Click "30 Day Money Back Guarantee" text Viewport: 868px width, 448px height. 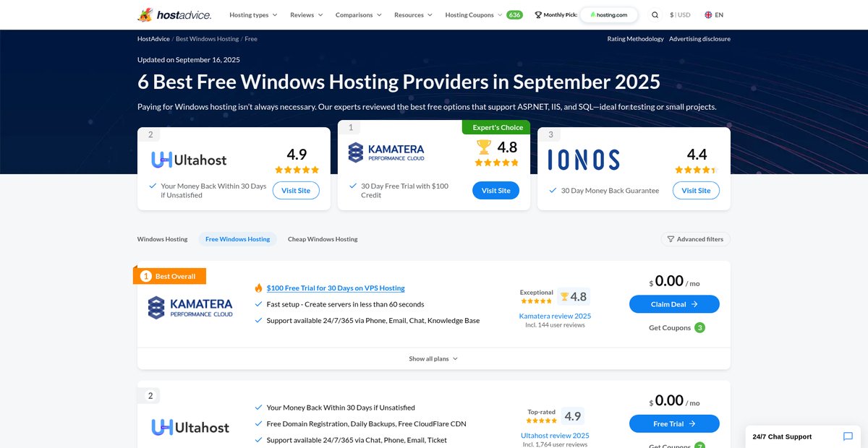tap(610, 191)
